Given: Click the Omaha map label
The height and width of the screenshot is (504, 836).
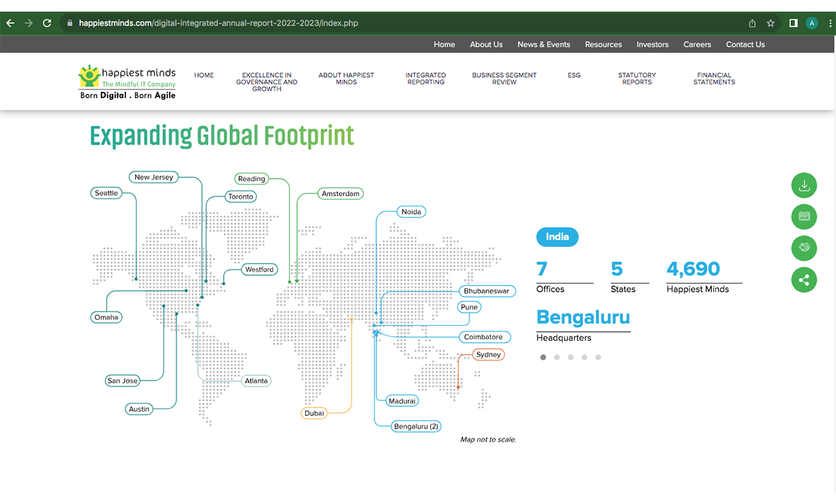Looking at the screenshot, I should [107, 318].
